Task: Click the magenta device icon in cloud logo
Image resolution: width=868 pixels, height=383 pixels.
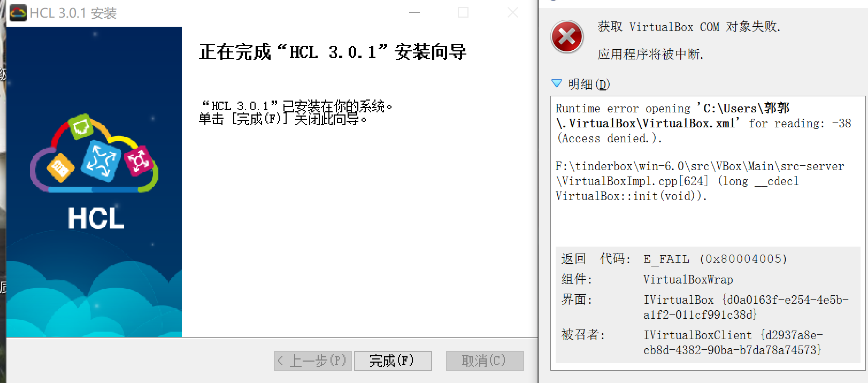Action: [x=139, y=160]
